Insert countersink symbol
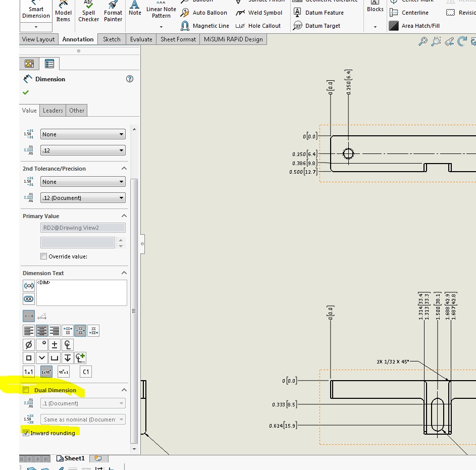The height and width of the screenshot is (470, 476). tap(42, 358)
